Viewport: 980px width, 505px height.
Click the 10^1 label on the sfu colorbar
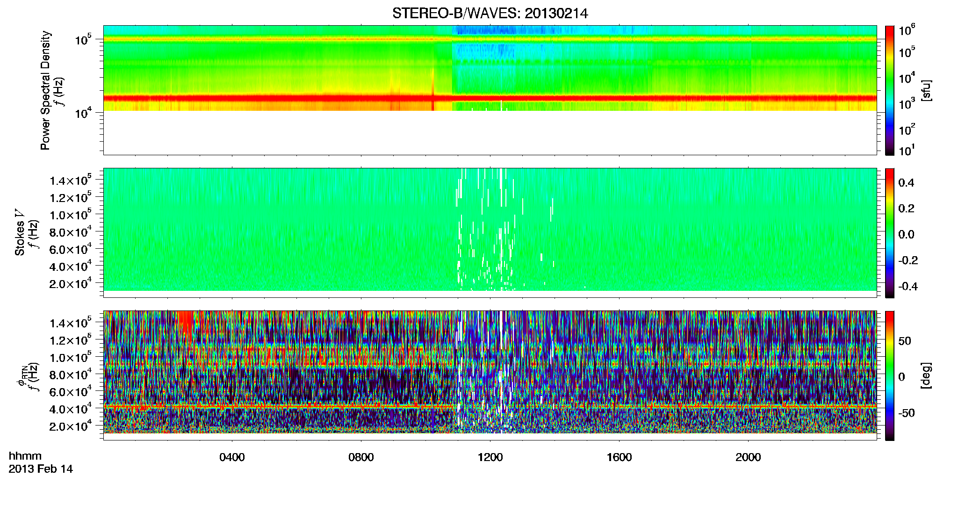907,150
